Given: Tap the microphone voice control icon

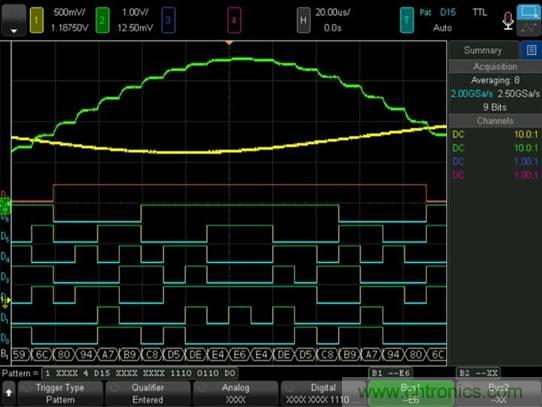Looking at the screenshot, I should pyautogui.click(x=508, y=21).
